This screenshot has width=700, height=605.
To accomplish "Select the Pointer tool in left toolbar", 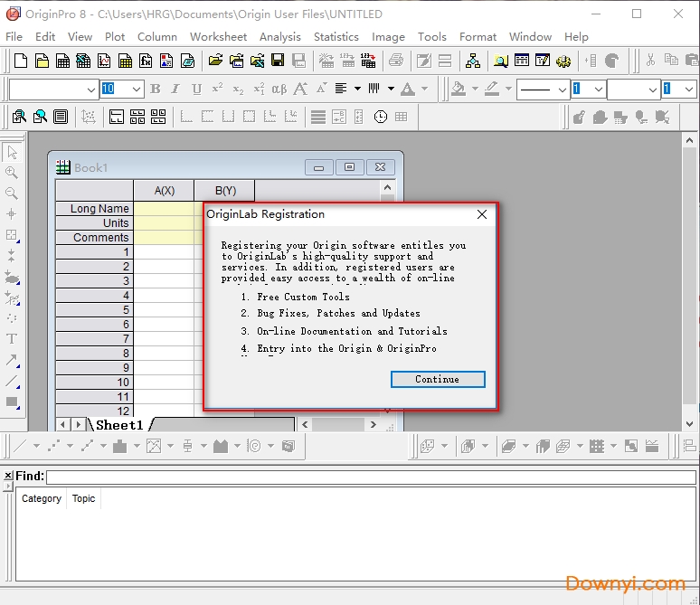I will (x=12, y=152).
